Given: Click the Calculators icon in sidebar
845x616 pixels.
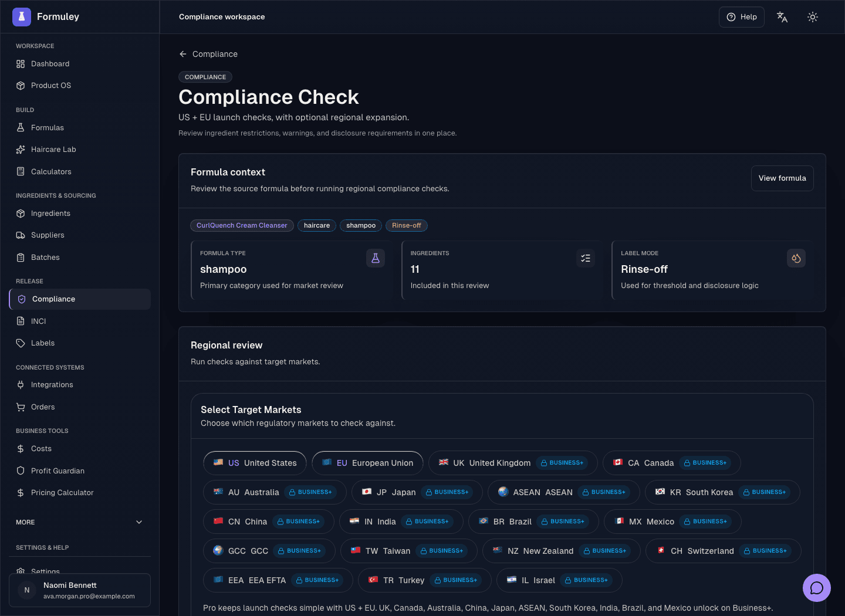Looking at the screenshot, I should coord(21,172).
